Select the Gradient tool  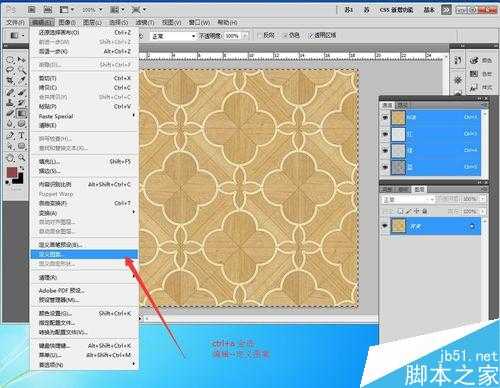point(22,113)
